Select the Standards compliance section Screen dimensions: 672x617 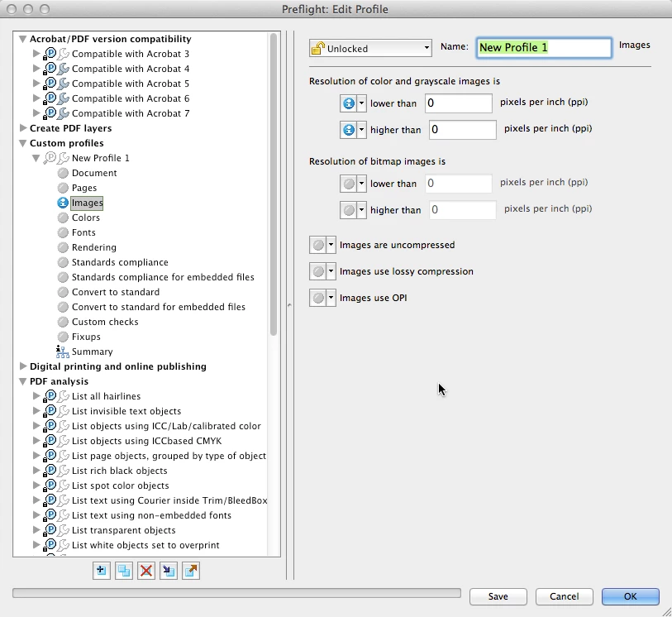120,262
